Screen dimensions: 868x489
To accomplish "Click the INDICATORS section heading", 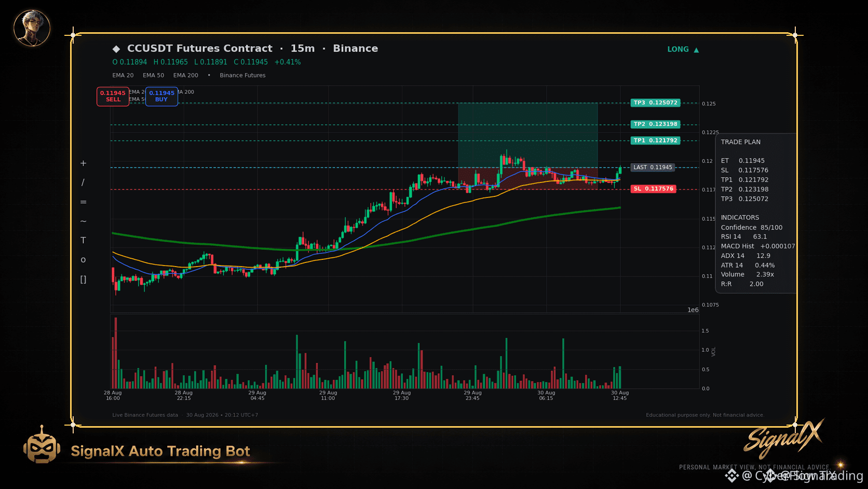I will (740, 218).
